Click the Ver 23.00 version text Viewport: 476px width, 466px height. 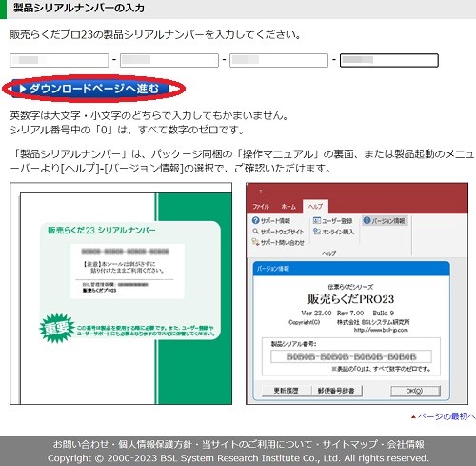[316, 314]
